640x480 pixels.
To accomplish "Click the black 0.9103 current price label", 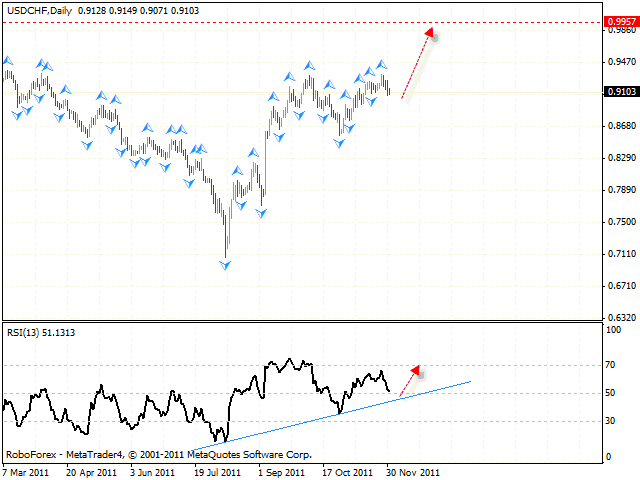I will click(x=619, y=92).
